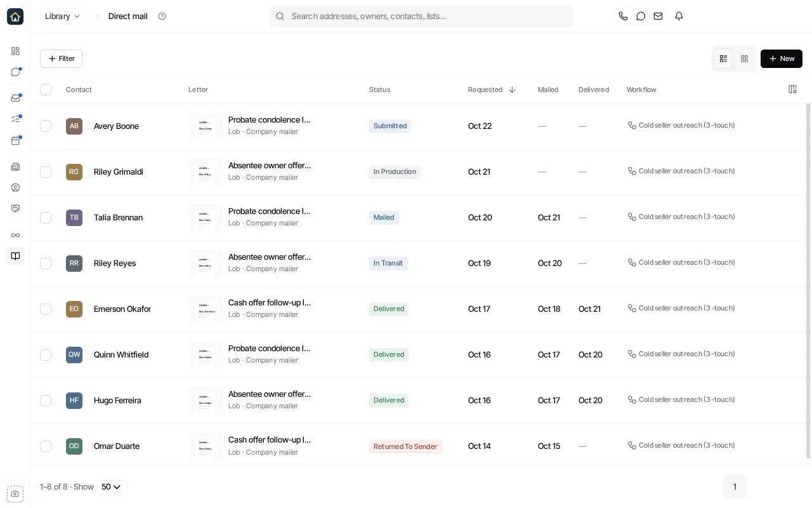Viewport: 812px width, 508px height.
Task: Click the home logo icon in sidebar
Action: [15, 17]
